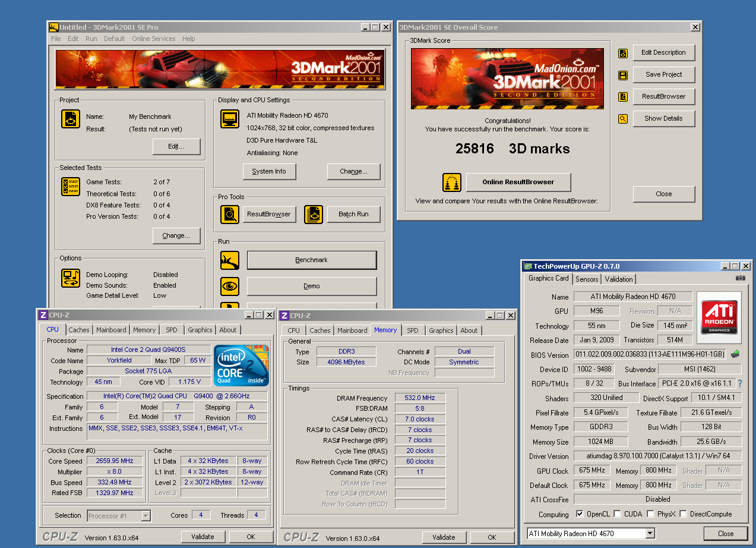Click the Edit Description icon in score window

tap(623, 53)
